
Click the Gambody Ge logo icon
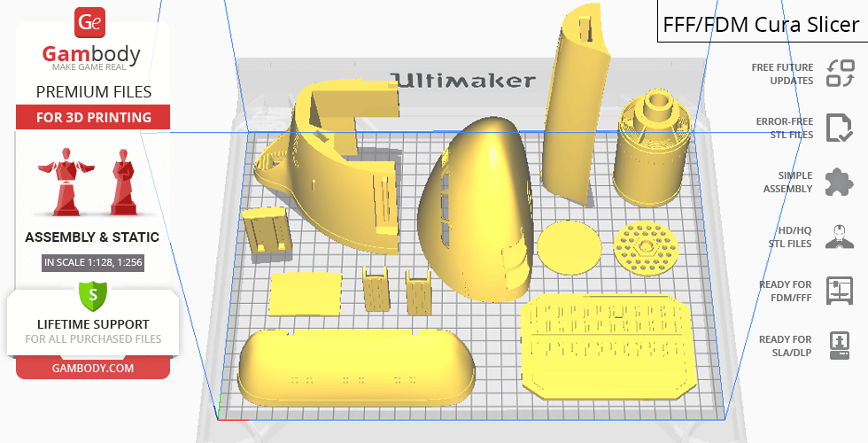pyautogui.click(x=92, y=23)
